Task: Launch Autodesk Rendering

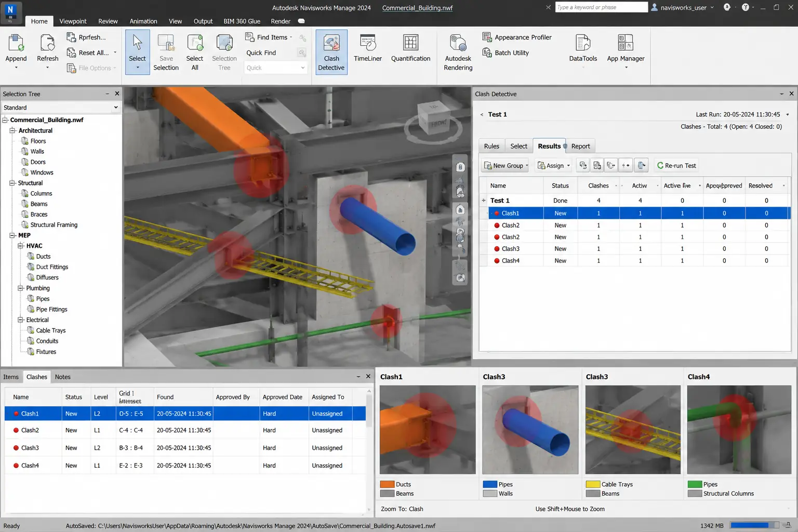Action: point(458,52)
